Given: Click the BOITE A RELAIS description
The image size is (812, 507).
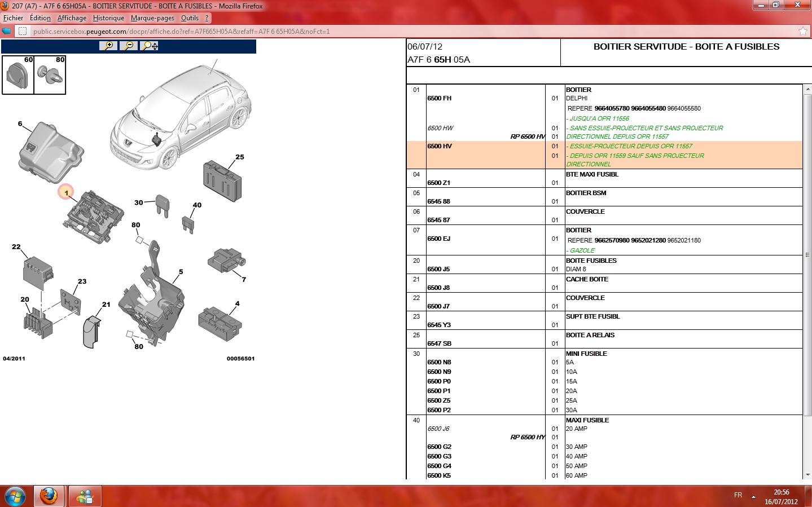Looking at the screenshot, I should pyautogui.click(x=590, y=335).
